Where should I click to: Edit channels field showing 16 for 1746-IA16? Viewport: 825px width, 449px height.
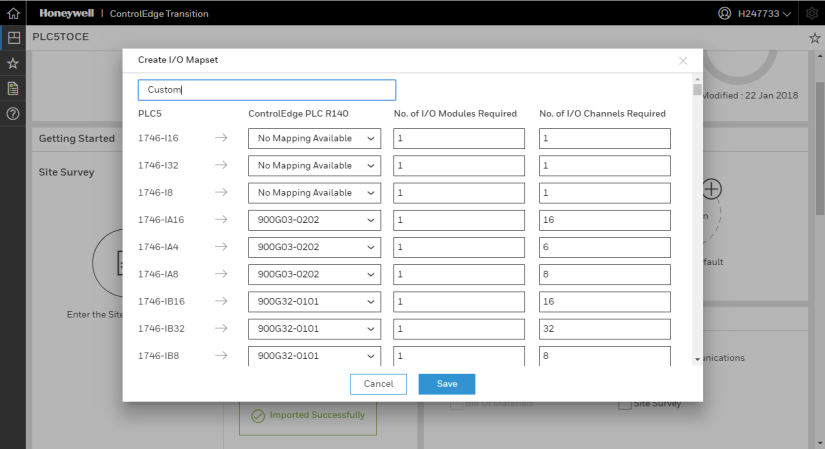click(605, 220)
